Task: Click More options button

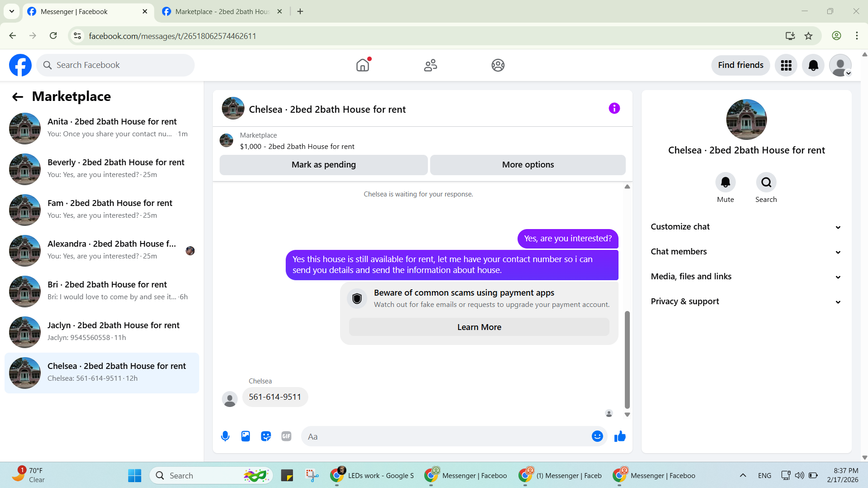Action: [528, 165]
